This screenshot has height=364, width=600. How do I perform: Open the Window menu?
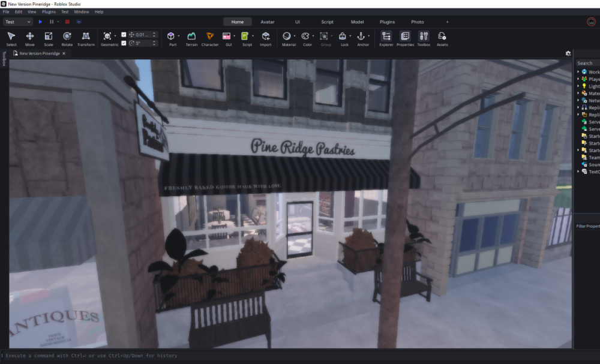[x=82, y=12]
